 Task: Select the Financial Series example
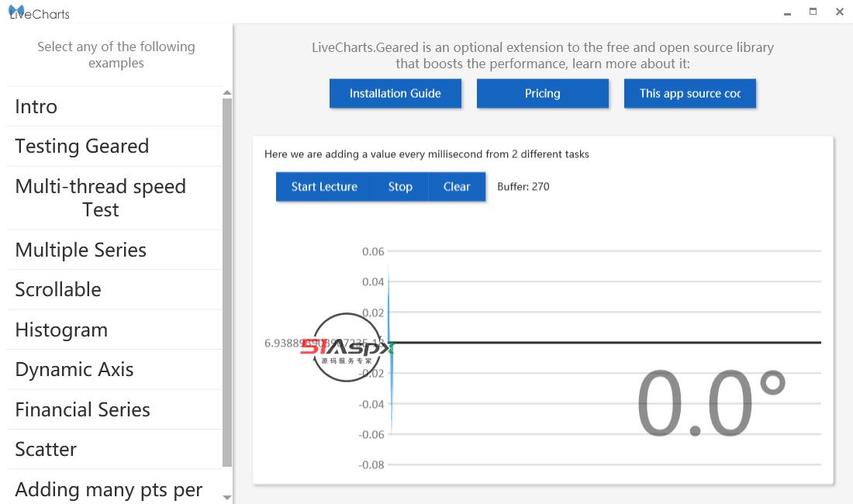[x=114, y=410]
